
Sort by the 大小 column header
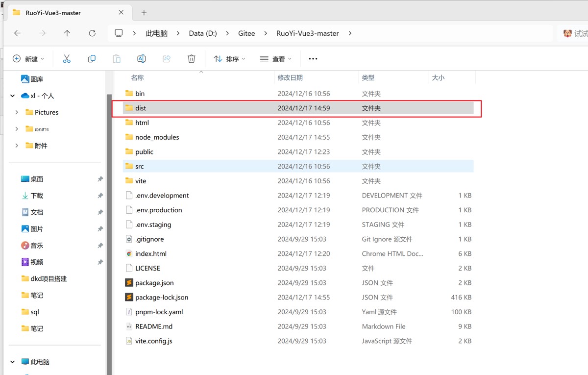pos(438,77)
